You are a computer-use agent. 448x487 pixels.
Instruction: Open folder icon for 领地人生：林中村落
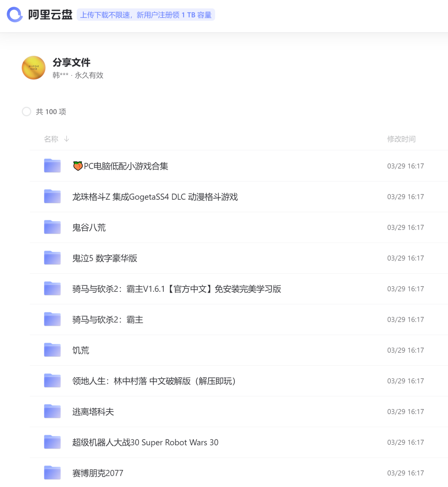coord(52,381)
